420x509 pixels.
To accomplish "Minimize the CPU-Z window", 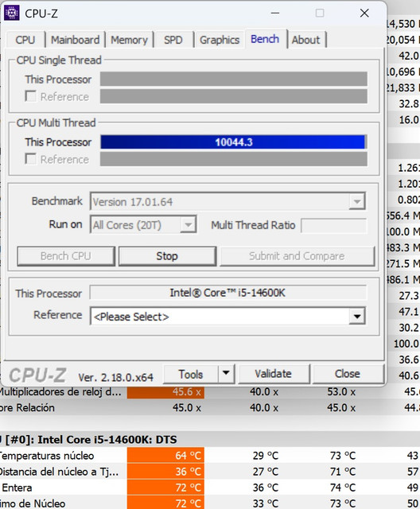I will (x=275, y=14).
